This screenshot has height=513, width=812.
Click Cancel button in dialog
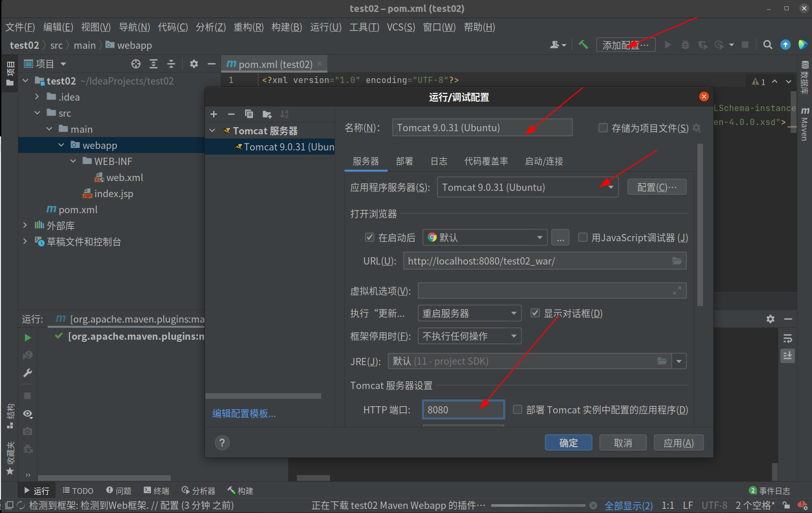pyautogui.click(x=623, y=443)
